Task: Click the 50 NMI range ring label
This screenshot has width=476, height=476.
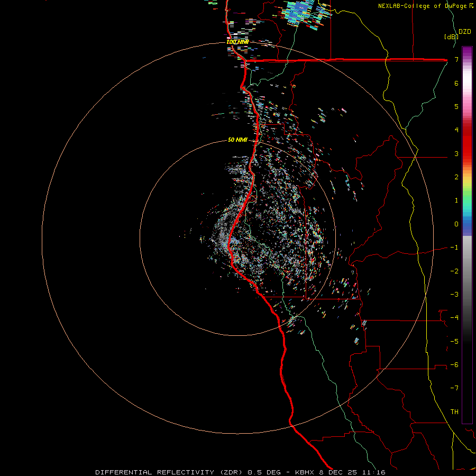Action: click(237, 140)
